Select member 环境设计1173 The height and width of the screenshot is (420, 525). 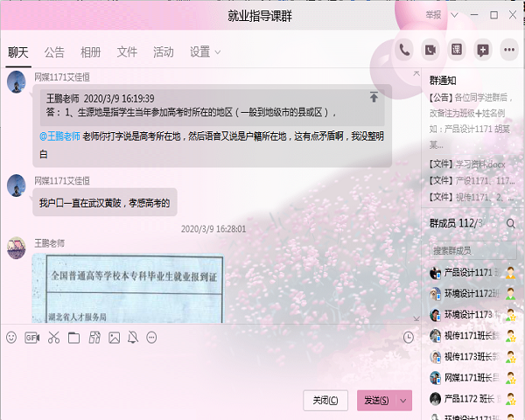pos(472,315)
